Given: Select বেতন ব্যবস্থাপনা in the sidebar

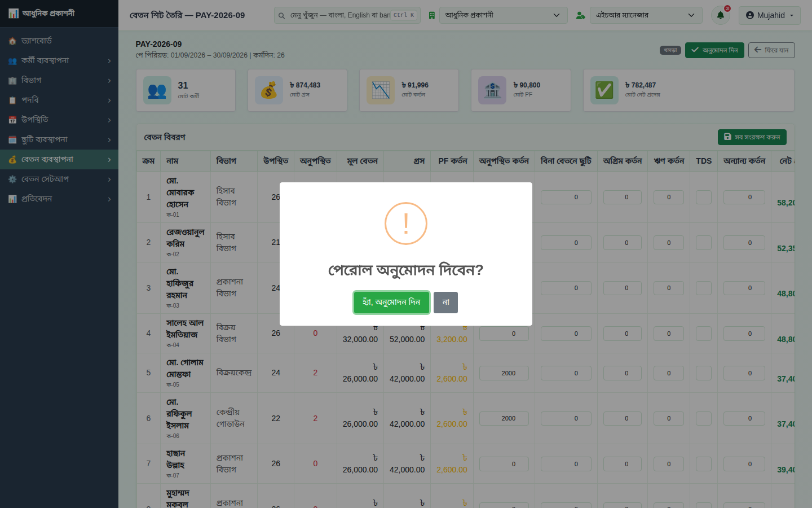Looking at the screenshot, I should pos(59,159).
